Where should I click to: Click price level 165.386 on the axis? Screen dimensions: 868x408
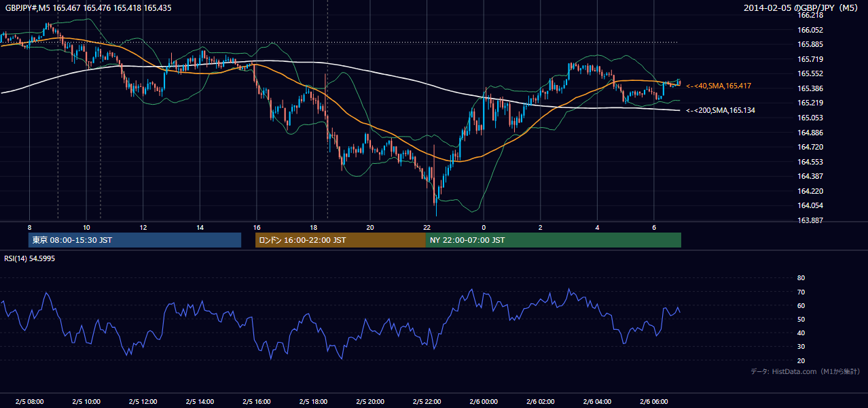810,88
